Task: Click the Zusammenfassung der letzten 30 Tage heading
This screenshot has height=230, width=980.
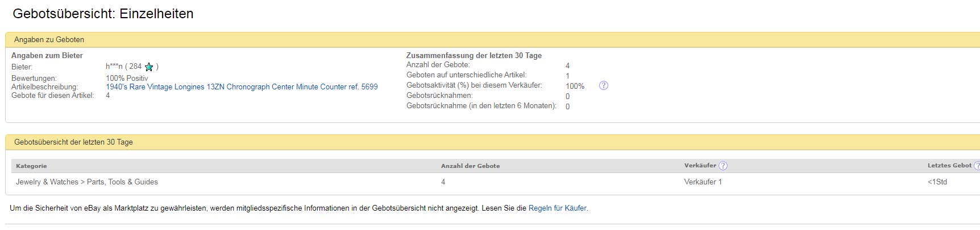Action: click(474, 56)
